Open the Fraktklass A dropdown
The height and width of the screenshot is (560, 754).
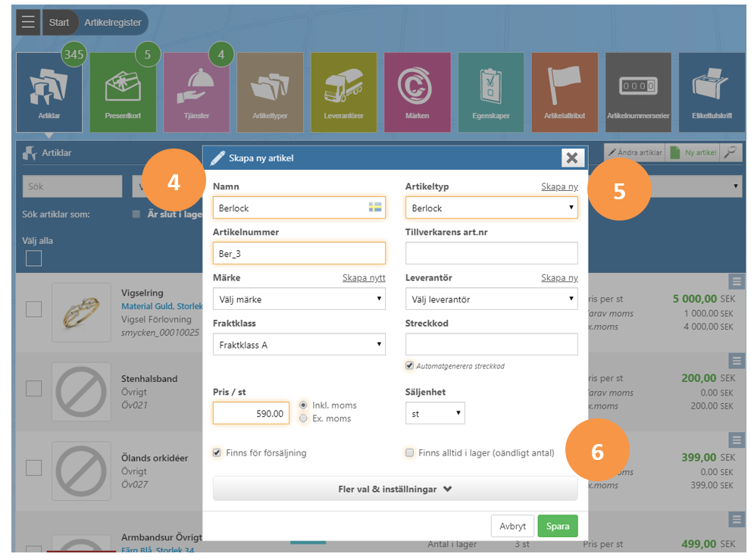(x=299, y=345)
